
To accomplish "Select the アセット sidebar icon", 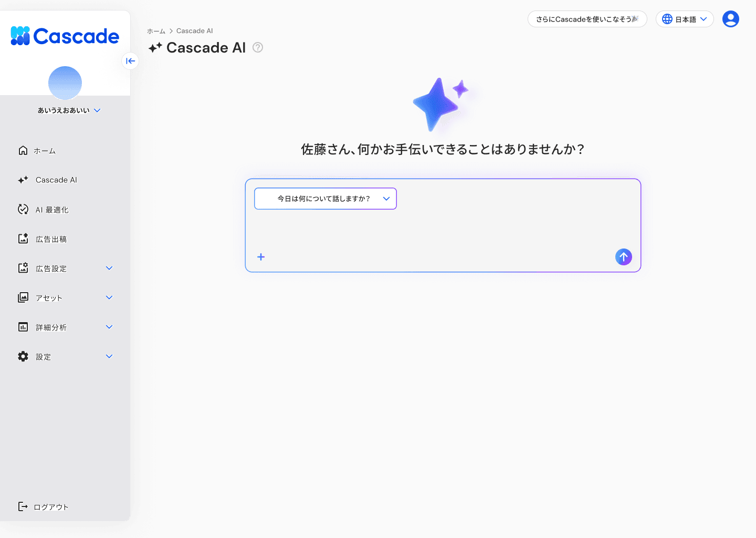I will (23, 297).
